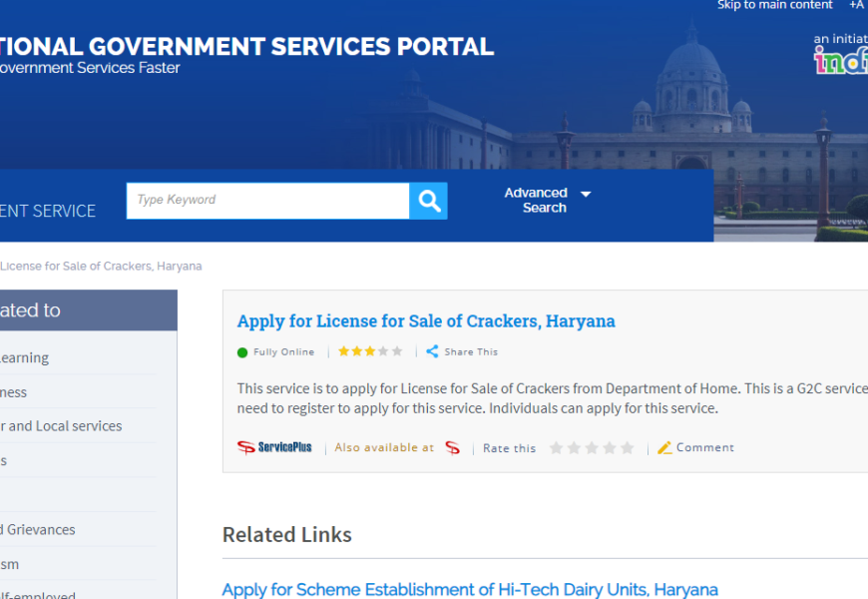Screen dimensions: 868x599
Task: Click the Advanced Search arrow caret
Action: click(586, 194)
